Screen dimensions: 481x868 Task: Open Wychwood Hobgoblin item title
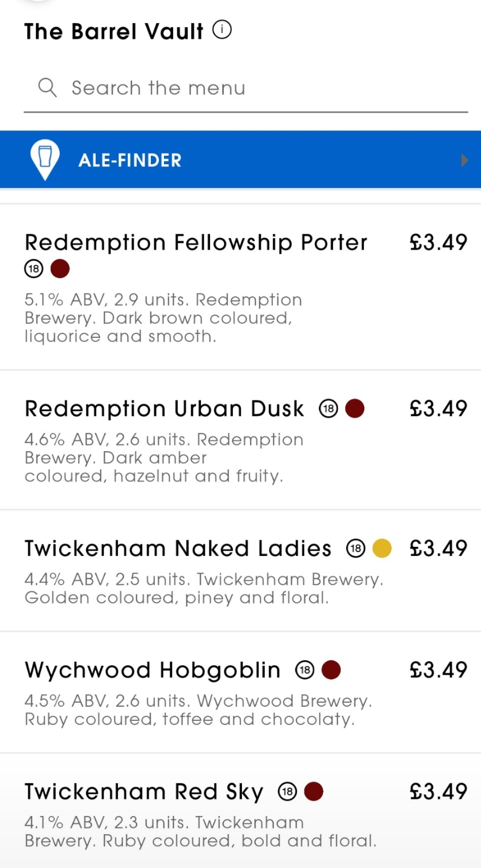pos(153,670)
